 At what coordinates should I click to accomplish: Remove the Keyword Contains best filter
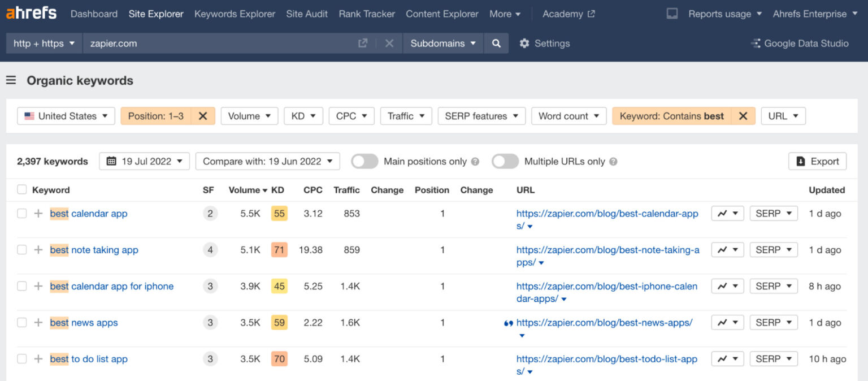[x=743, y=116]
